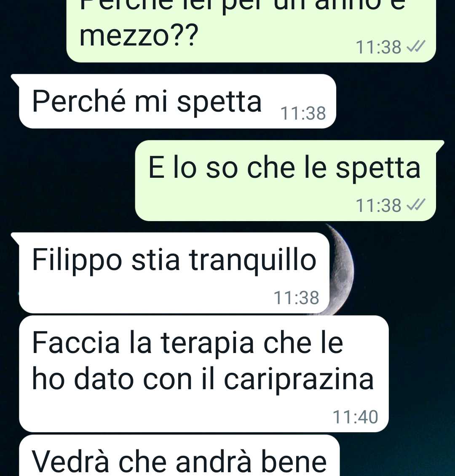Tap the word "Faccia" in the therapy message
The image size is (455, 476).
pyautogui.click(x=76, y=343)
